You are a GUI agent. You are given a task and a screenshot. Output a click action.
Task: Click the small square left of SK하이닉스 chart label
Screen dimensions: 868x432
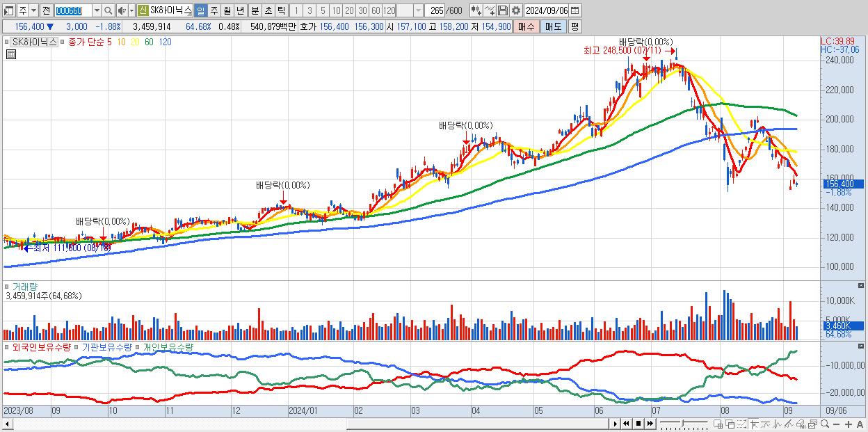(8, 42)
